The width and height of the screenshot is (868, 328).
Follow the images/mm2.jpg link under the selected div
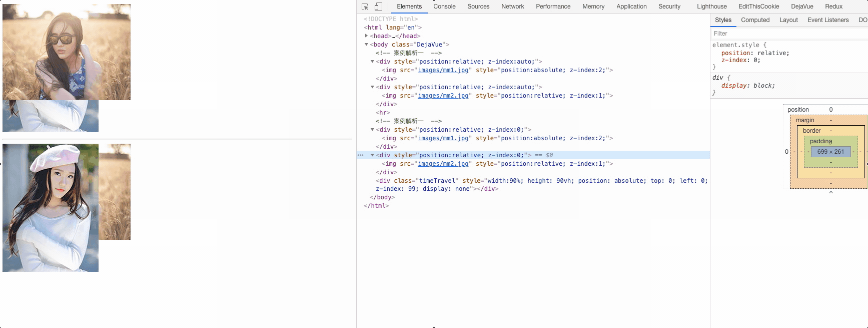pos(443,164)
